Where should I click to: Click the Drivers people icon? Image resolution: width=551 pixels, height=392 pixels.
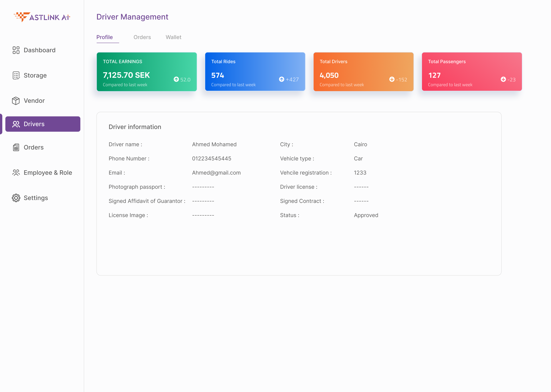16,124
